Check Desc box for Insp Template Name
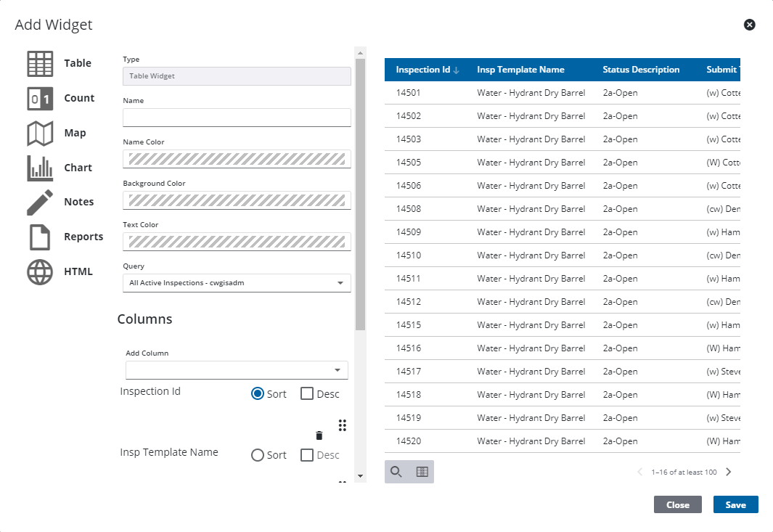Image resolution: width=773 pixels, height=532 pixels. (x=306, y=454)
